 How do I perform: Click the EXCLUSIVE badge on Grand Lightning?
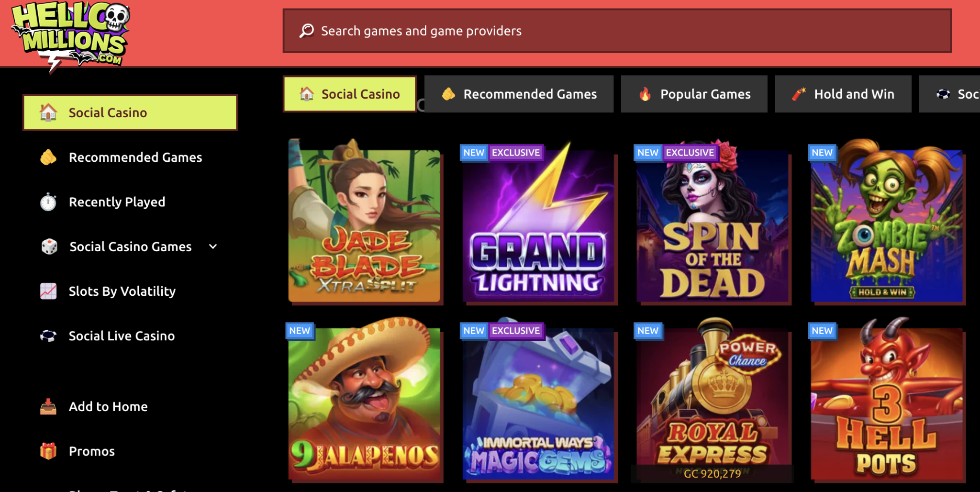(516, 153)
